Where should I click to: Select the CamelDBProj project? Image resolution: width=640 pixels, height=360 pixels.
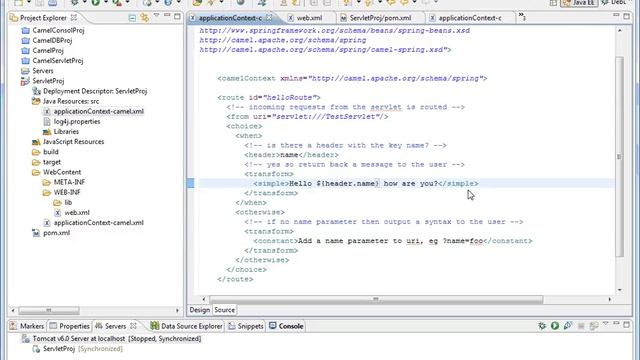(x=52, y=40)
